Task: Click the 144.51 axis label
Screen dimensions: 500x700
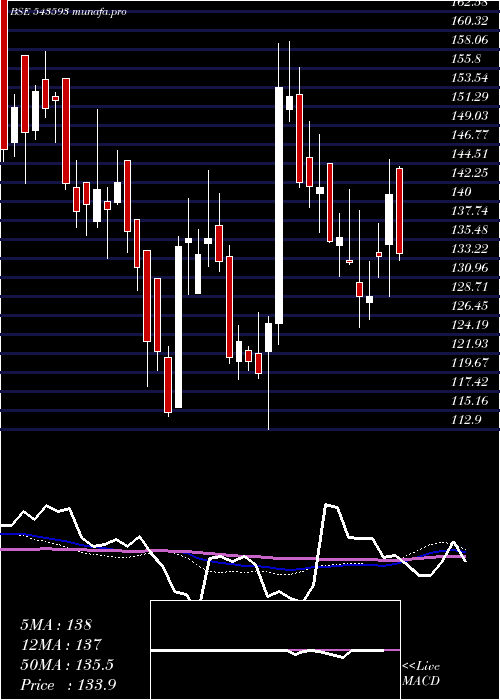Action: coord(469,154)
